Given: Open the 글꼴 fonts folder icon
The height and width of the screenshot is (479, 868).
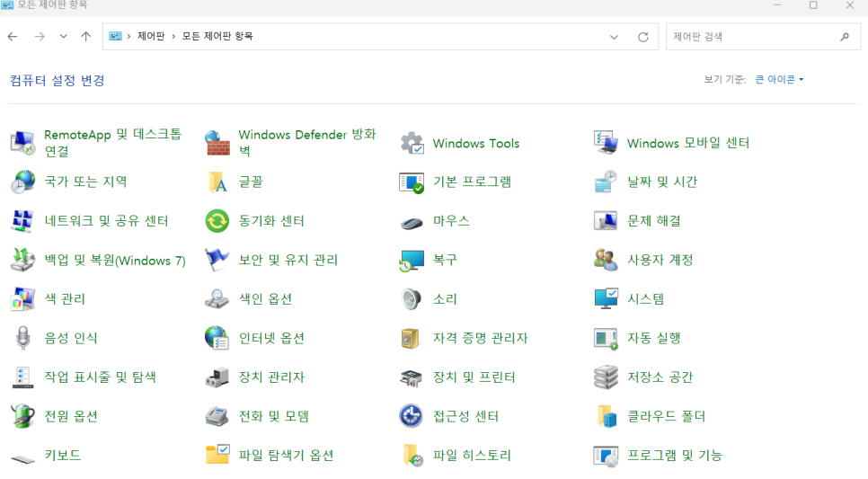Looking at the screenshot, I should coord(217,182).
